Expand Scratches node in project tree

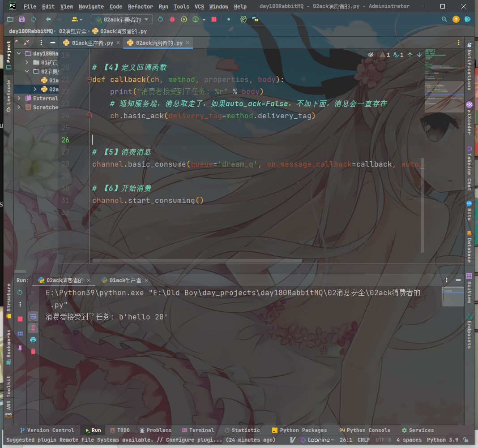[19, 108]
